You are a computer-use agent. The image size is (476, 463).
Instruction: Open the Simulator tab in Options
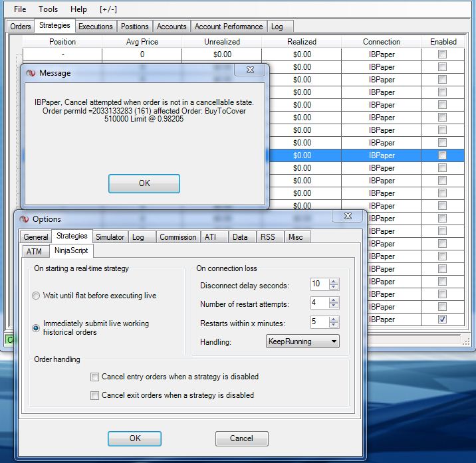(x=110, y=237)
